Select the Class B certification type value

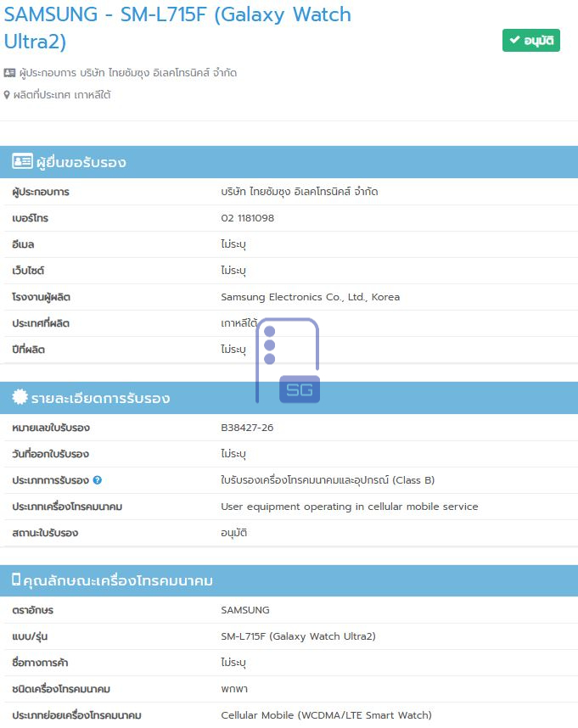pyautogui.click(x=328, y=480)
